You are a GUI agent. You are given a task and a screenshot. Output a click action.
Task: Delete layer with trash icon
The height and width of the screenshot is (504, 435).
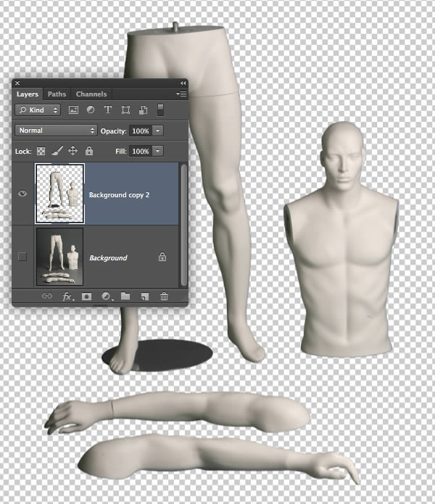point(164,296)
